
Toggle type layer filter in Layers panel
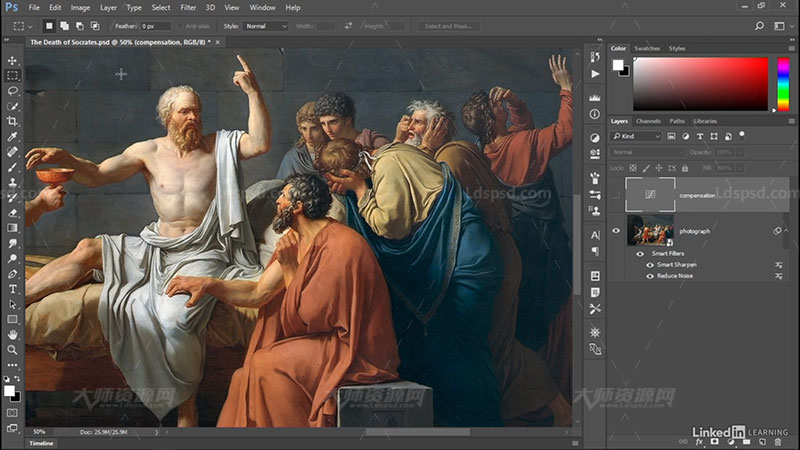700,136
